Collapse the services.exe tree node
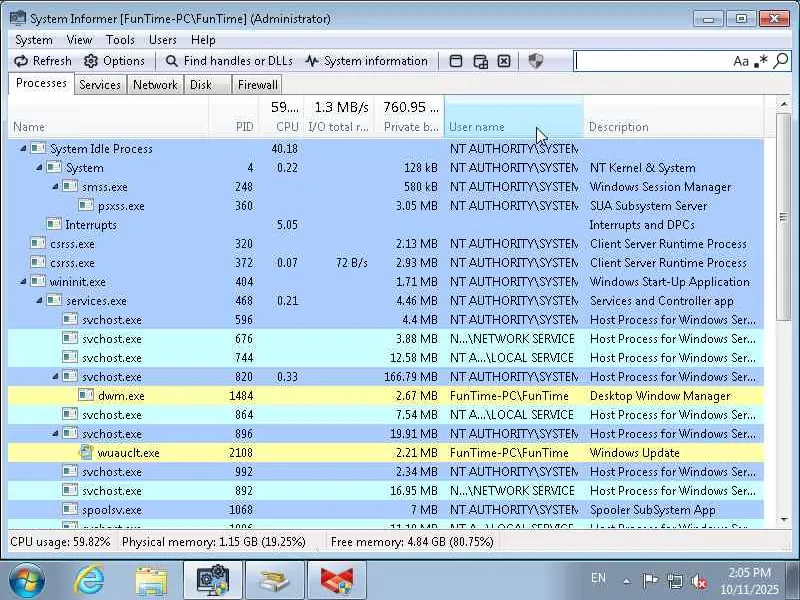Screen dimensions: 800x600 point(39,301)
